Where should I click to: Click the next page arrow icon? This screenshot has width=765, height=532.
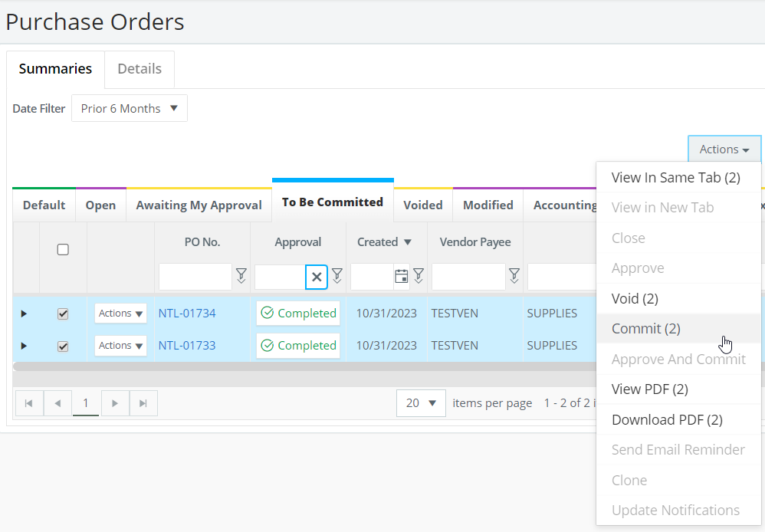(115, 402)
